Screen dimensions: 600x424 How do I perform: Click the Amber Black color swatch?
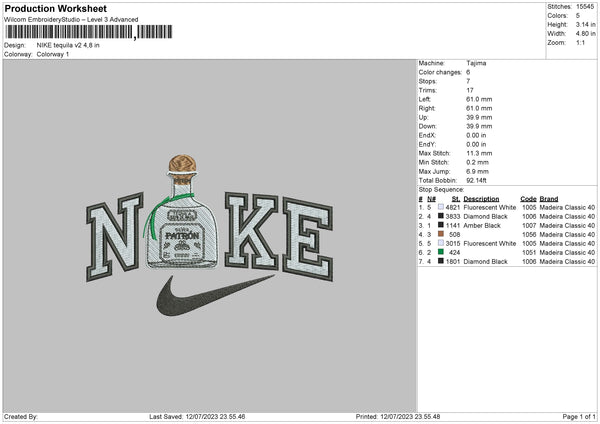click(x=441, y=225)
